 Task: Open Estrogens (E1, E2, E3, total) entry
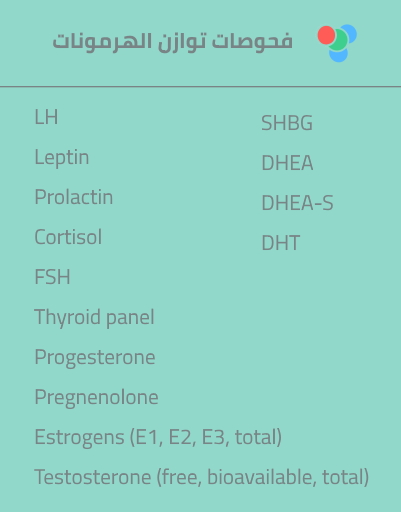click(x=158, y=437)
